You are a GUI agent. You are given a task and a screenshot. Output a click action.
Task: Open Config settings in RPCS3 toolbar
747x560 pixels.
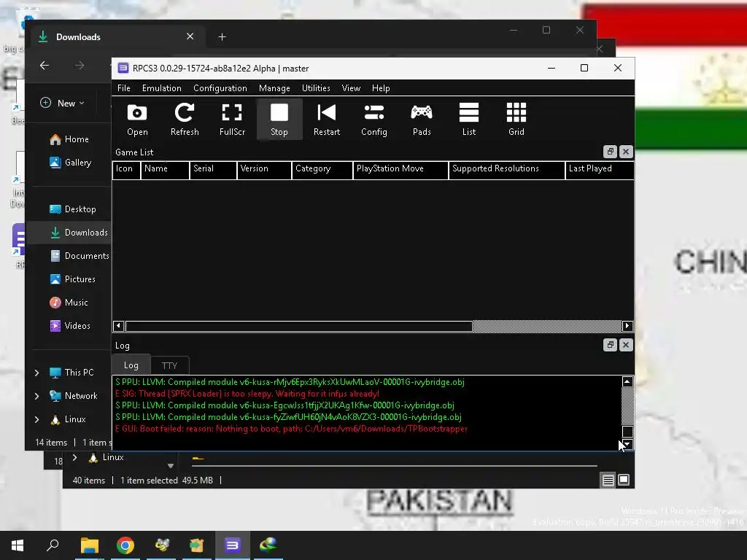point(374,120)
